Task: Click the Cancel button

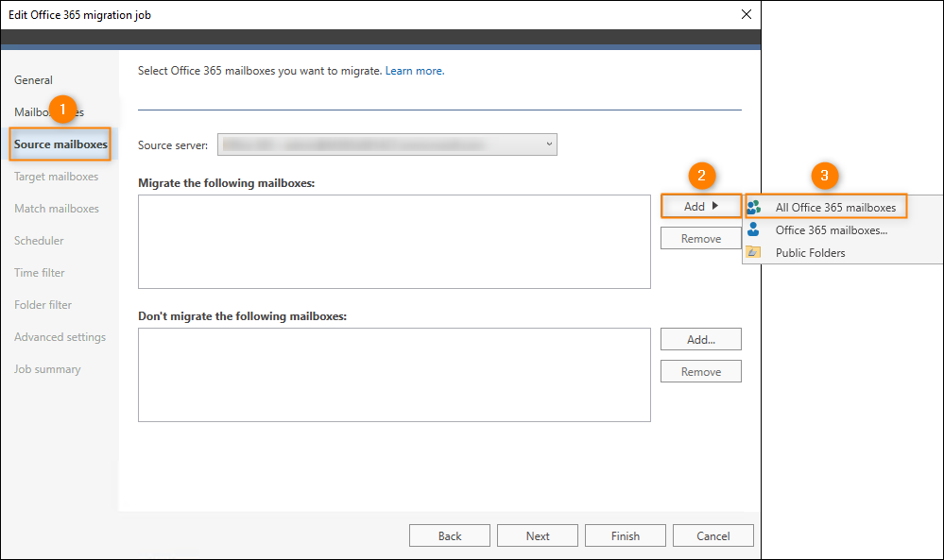Action: [x=713, y=536]
